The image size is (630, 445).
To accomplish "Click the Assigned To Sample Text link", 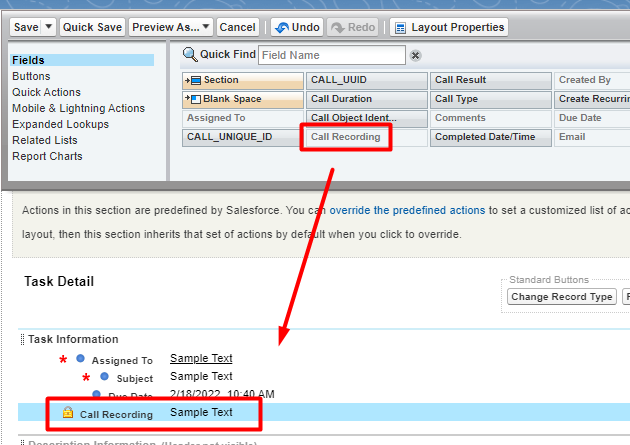I will [x=201, y=358].
